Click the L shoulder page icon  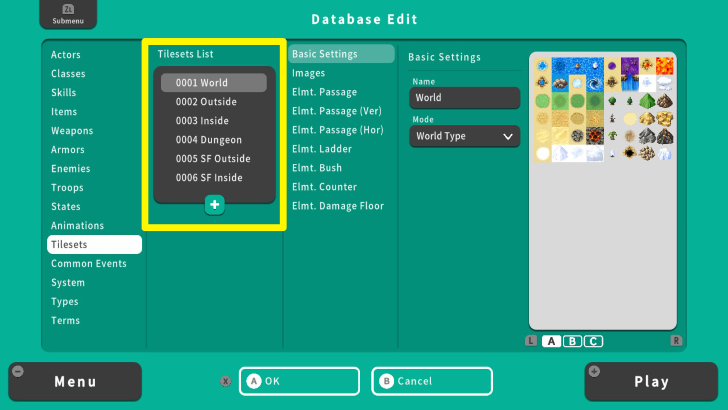(531, 341)
